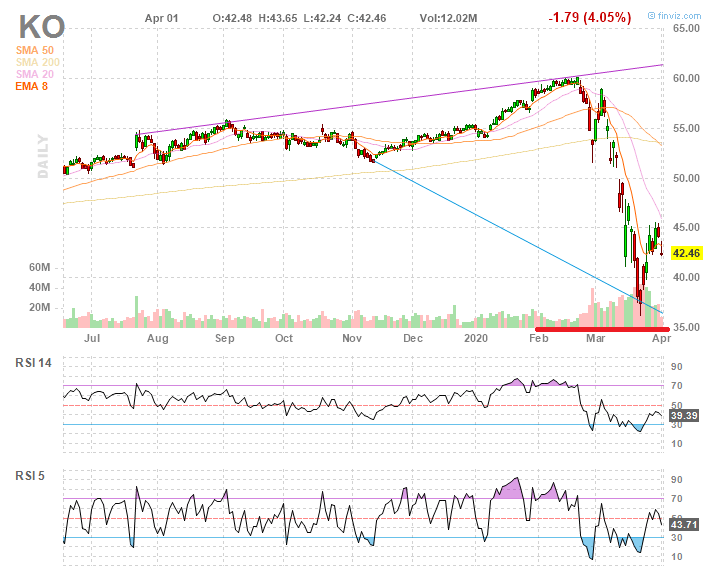Screen dimensions: 727x581
Task: Click the yellow 42.46 current price tag
Action: click(x=686, y=253)
